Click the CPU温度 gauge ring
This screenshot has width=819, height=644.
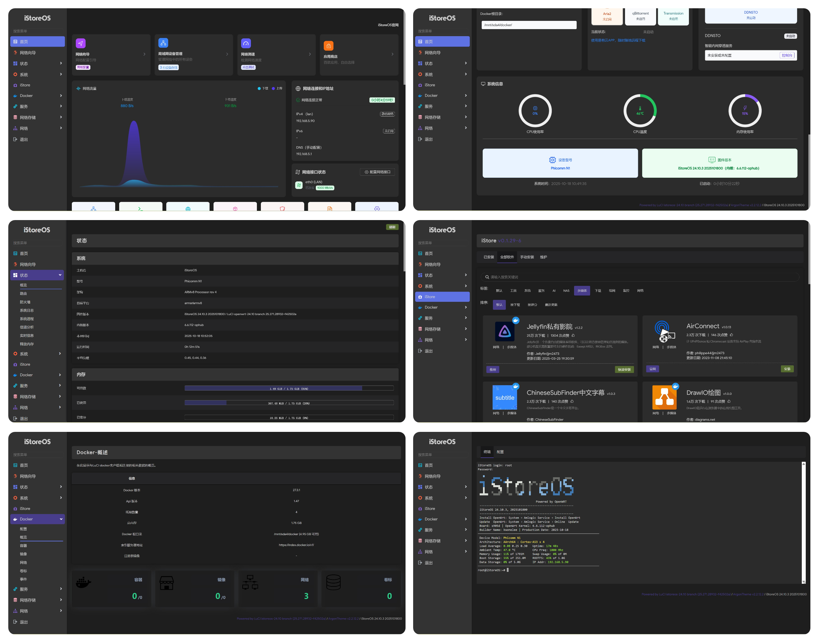[640, 111]
